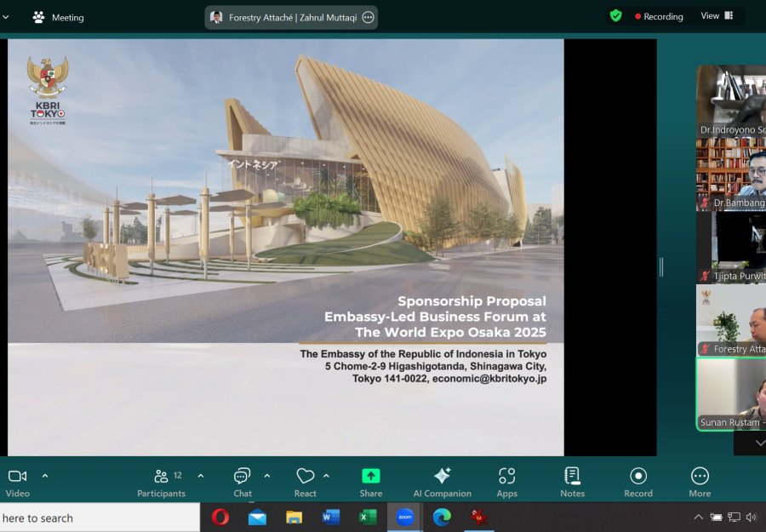766x532 pixels.
Task: Expand the Video options chevron
Action: [45, 476]
